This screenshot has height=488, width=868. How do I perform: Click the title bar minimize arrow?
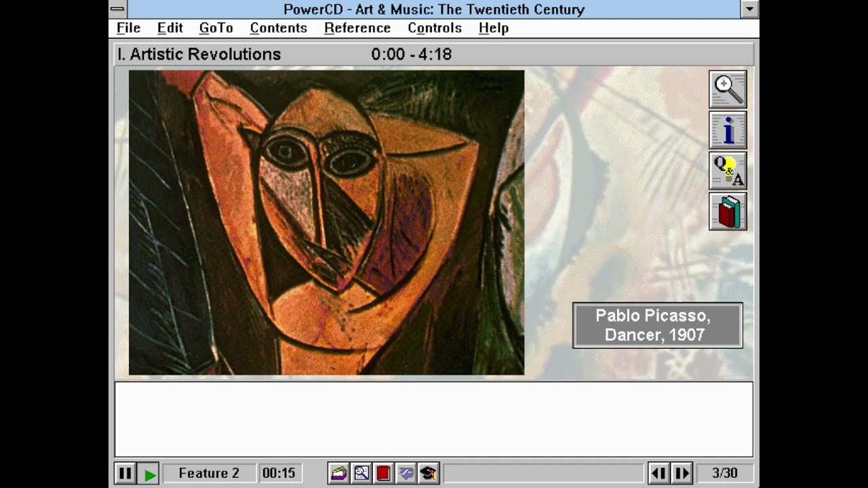pos(750,9)
